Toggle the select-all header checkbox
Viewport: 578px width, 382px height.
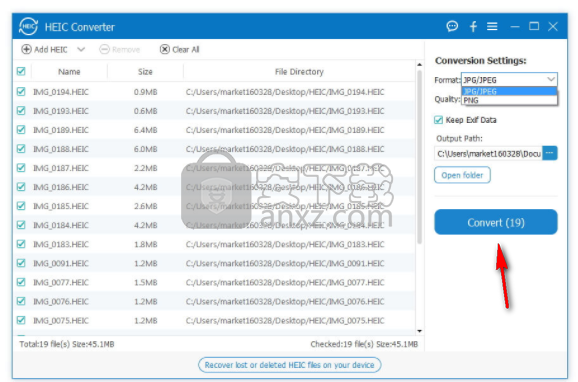tap(21, 71)
